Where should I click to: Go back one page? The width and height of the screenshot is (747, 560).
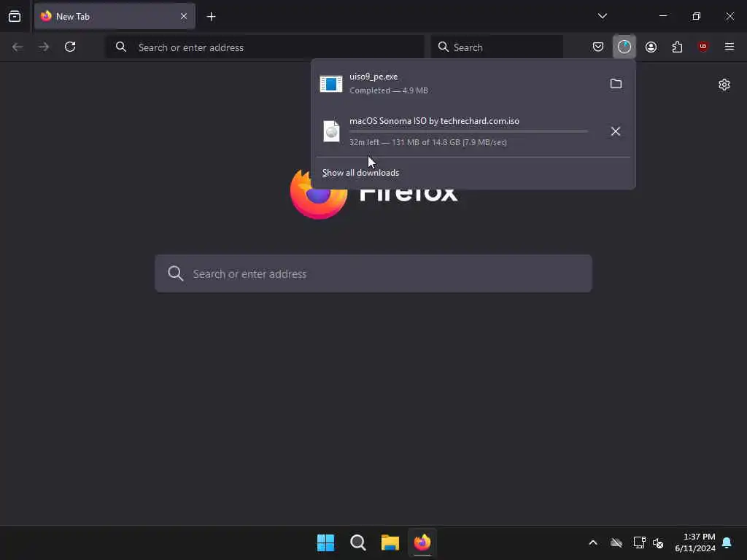tap(18, 47)
